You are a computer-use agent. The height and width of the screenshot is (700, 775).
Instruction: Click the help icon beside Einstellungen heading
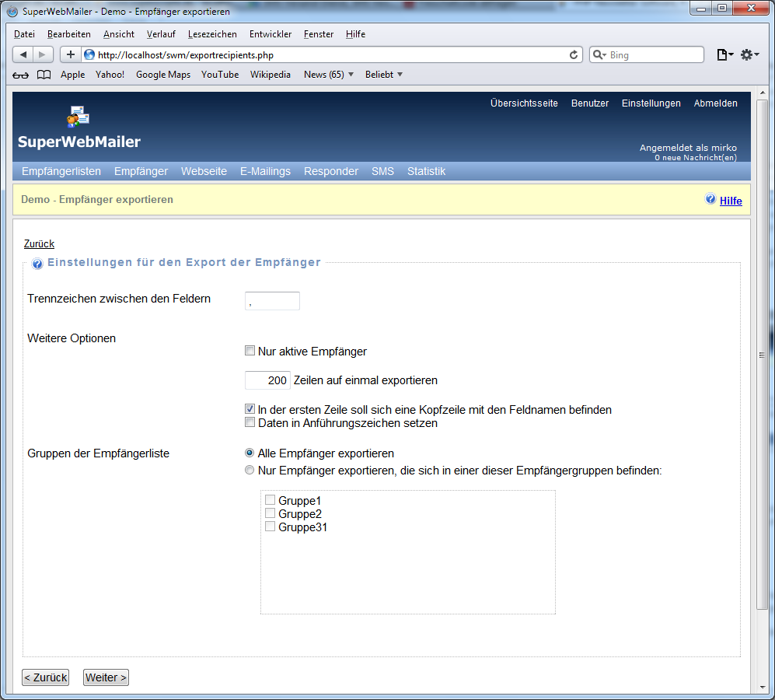tap(37, 264)
